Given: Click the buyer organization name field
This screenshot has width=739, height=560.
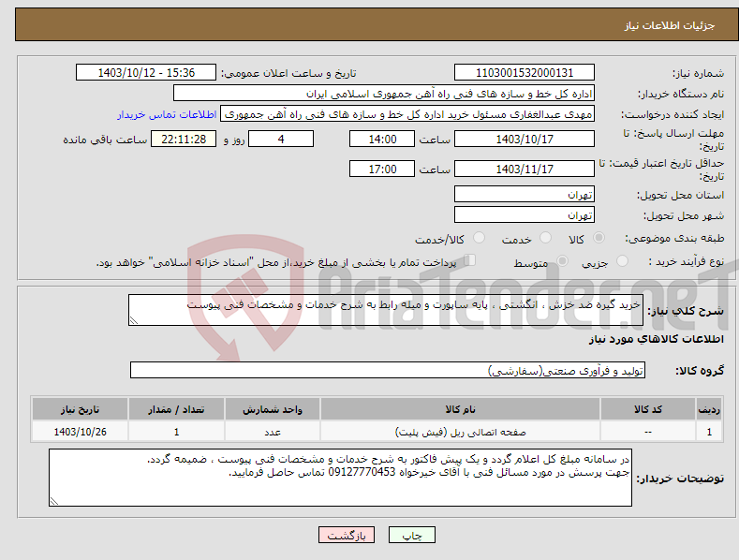Looking at the screenshot, I should pos(384,93).
